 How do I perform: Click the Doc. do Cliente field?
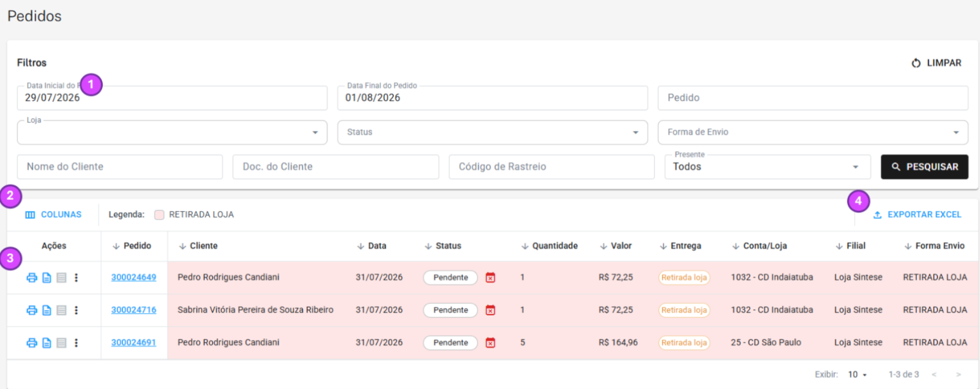pos(335,167)
